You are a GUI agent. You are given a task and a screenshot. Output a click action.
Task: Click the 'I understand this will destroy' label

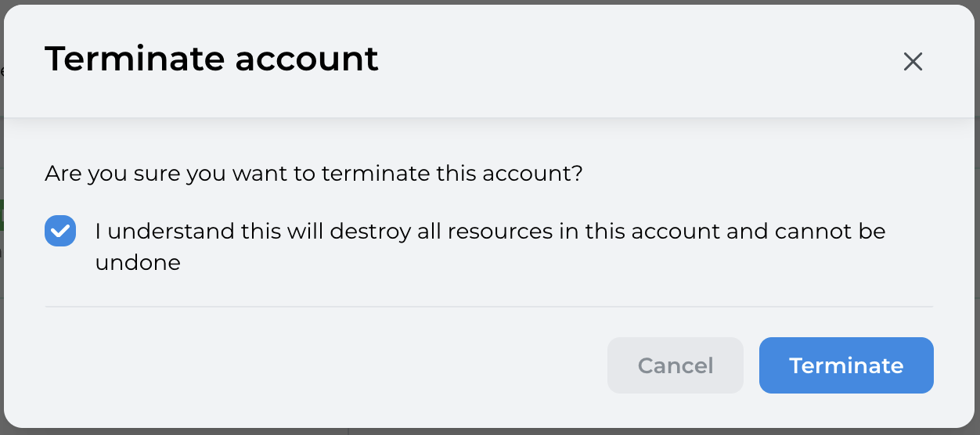(x=489, y=232)
